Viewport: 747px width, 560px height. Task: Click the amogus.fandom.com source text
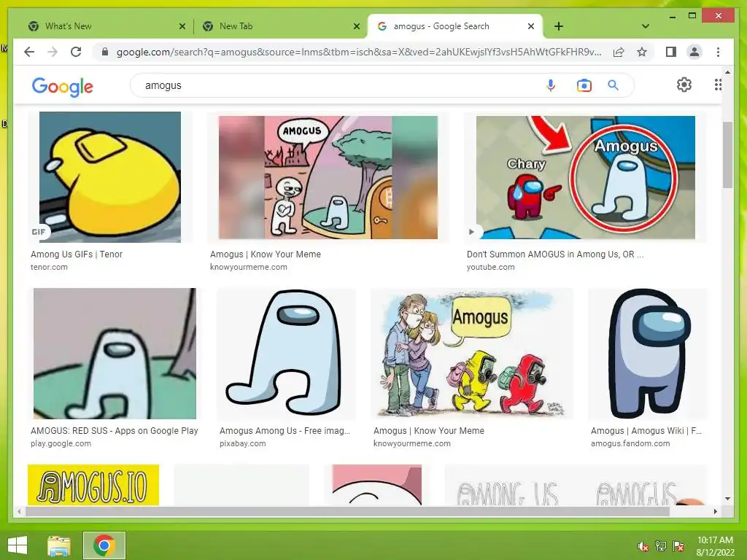tap(630, 443)
